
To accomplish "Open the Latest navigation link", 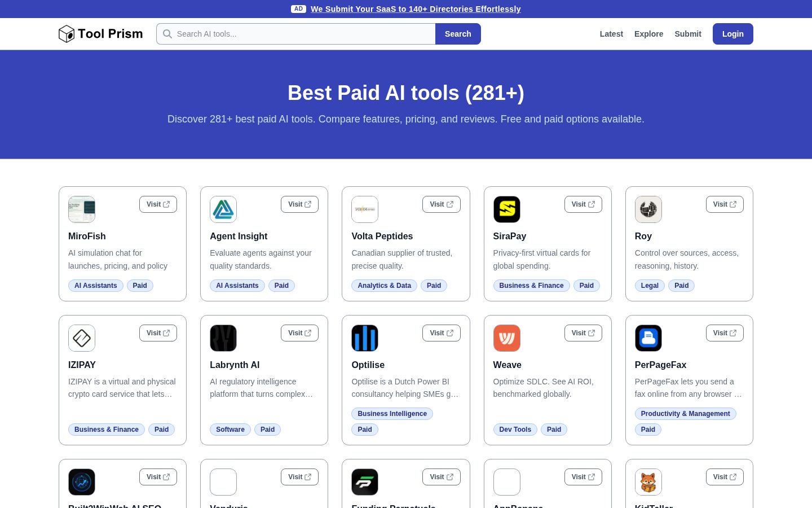I will click(611, 34).
